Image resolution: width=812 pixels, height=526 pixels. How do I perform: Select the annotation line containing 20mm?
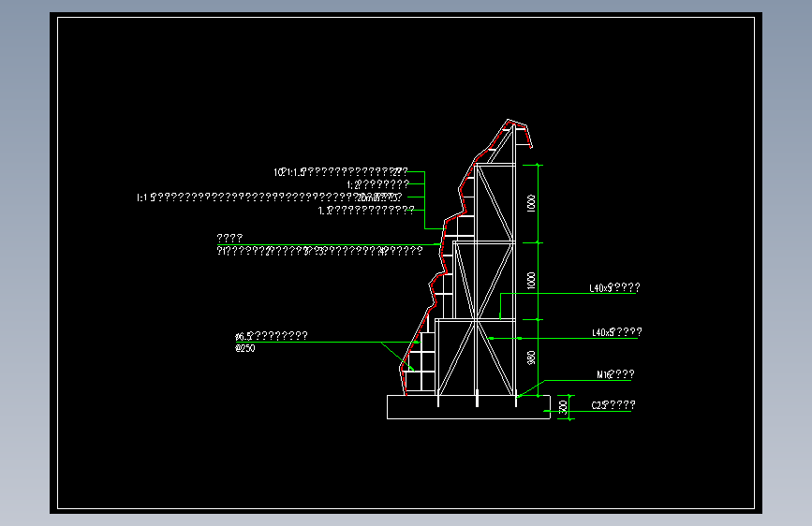[270, 197]
